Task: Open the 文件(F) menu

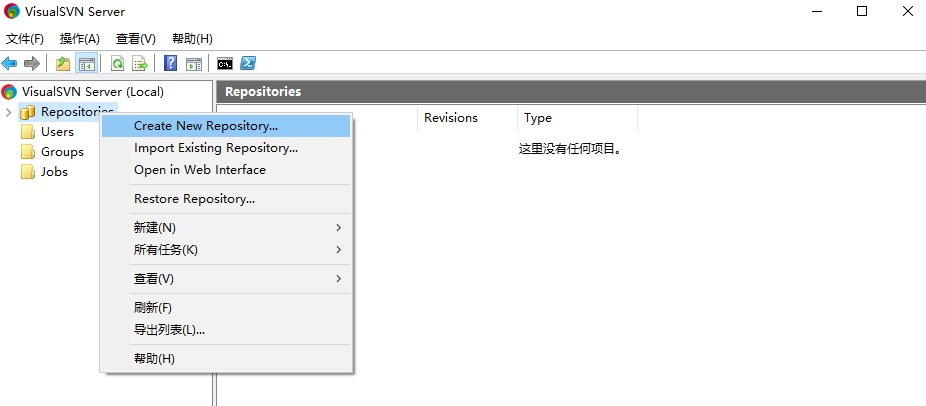Action: [x=25, y=39]
